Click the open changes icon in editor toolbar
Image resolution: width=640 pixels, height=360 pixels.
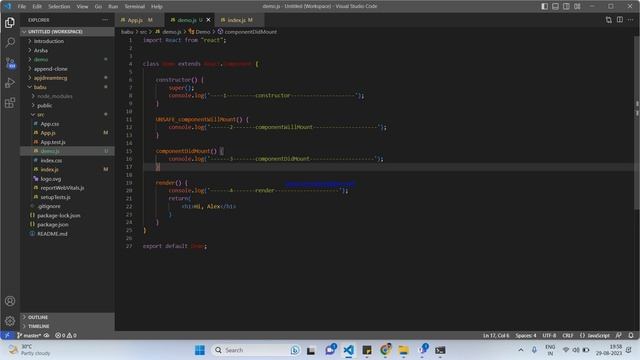[x=609, y=20]
